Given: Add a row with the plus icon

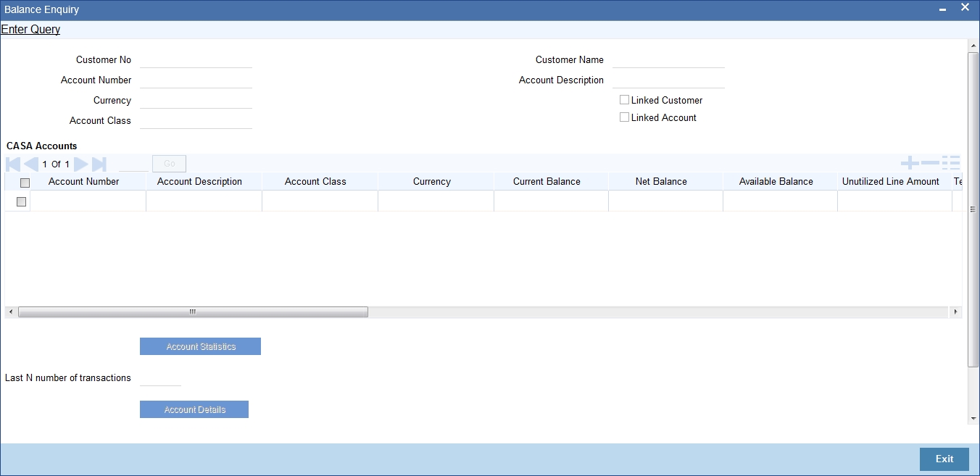Looking at the screenshot, I should pyautogui.click(x=910, y=164).
